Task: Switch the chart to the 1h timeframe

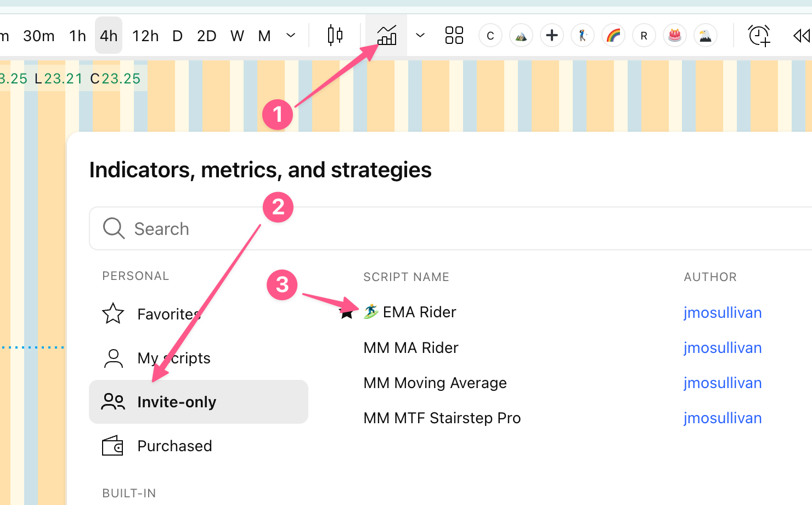Action: pos(77,36)
